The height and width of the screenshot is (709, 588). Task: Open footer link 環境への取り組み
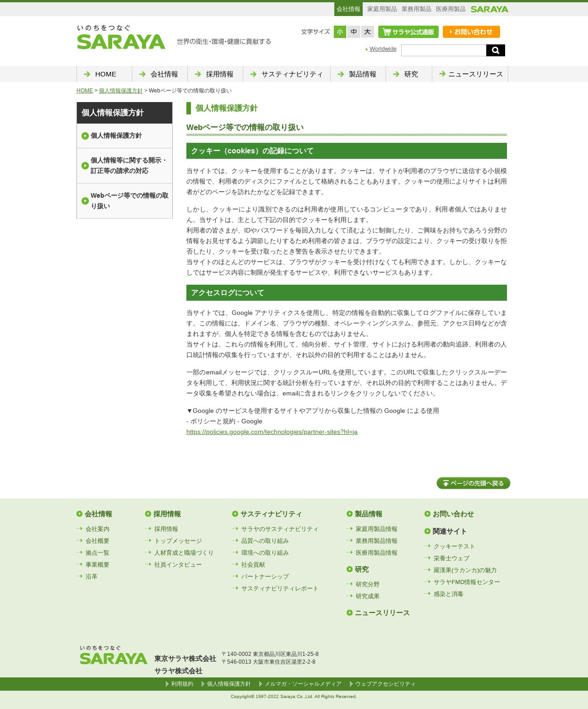265,552
